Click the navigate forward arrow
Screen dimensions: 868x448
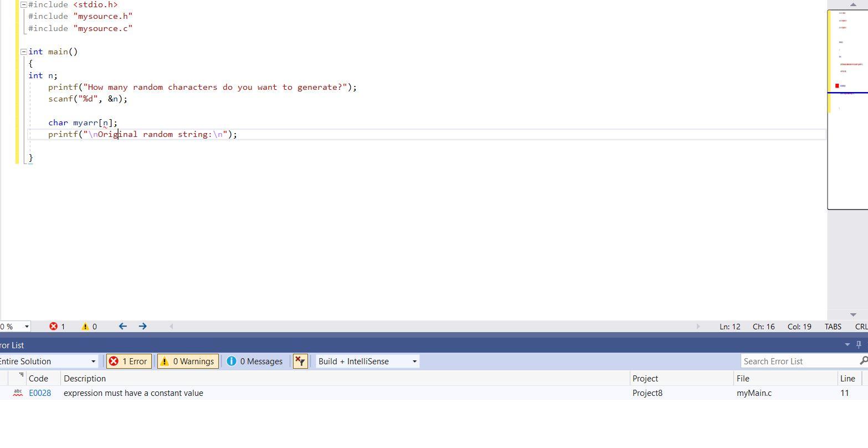click(x=142, y=326)
